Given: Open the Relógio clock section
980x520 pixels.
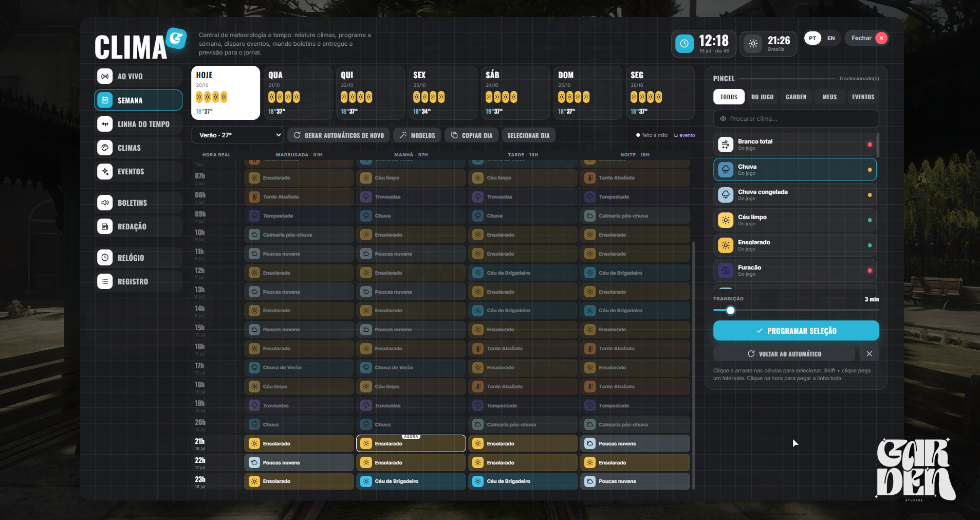Looking at the screenshot, I should 138,258.
